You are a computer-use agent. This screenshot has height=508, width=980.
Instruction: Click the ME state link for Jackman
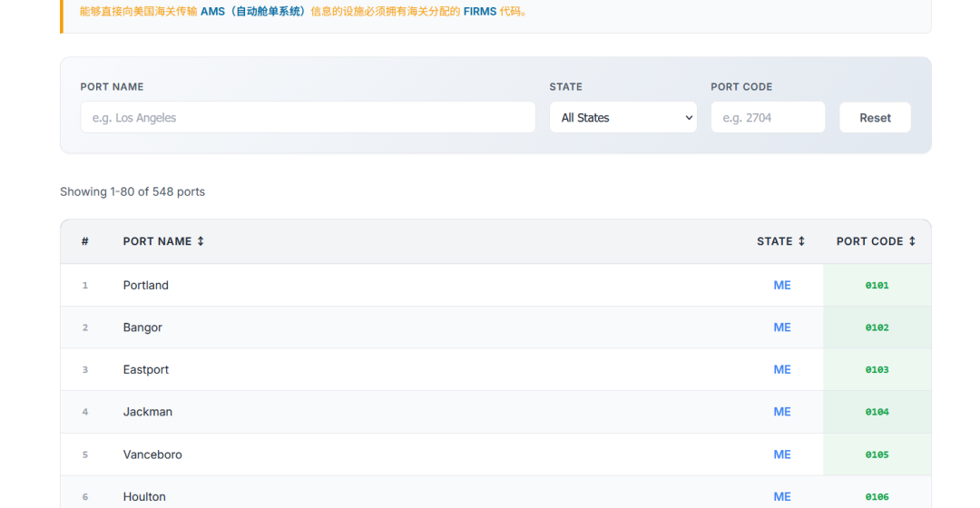tap(782, 412)
